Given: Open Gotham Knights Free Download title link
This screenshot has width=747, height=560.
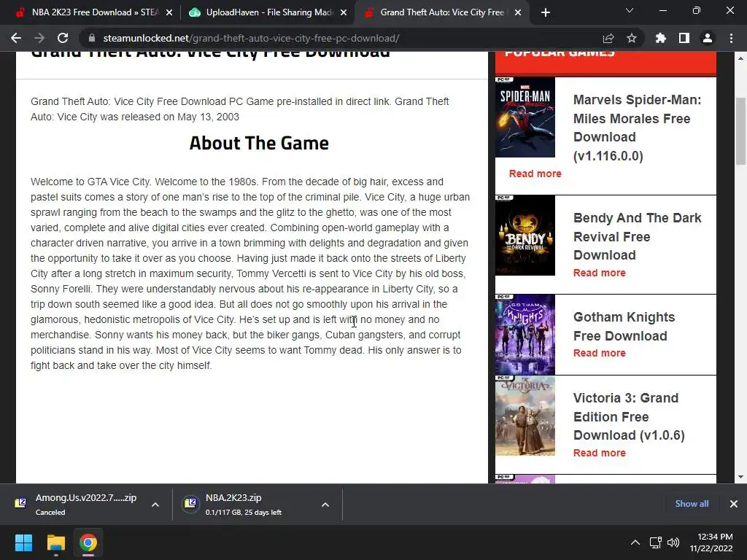Looking at the screenshot, I should point(624,326).
